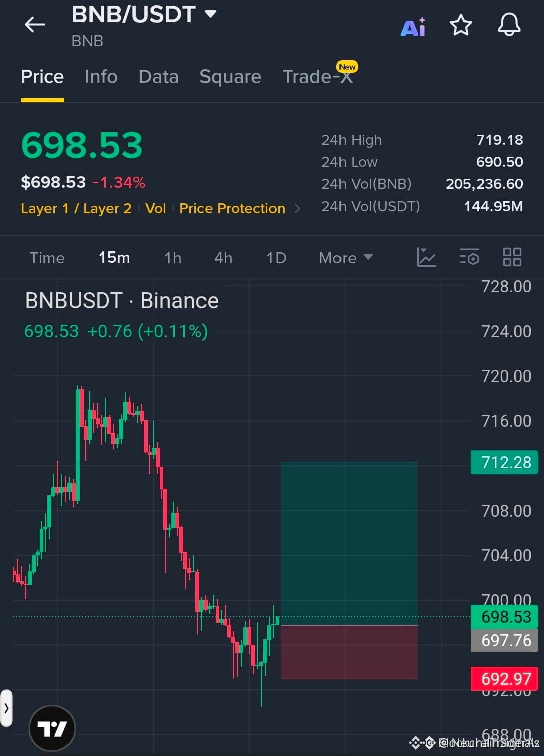This screenshot has width=544, height=756.
Task: Tap the TradingView logo button
Action: [x=52, y=728]
